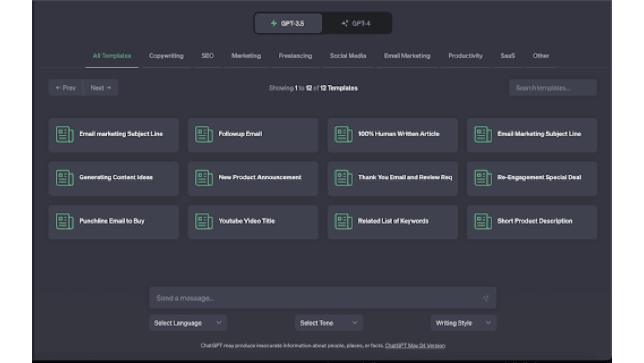
Task: Open the Writing Style dropdown
Action: tap(463, 323)
